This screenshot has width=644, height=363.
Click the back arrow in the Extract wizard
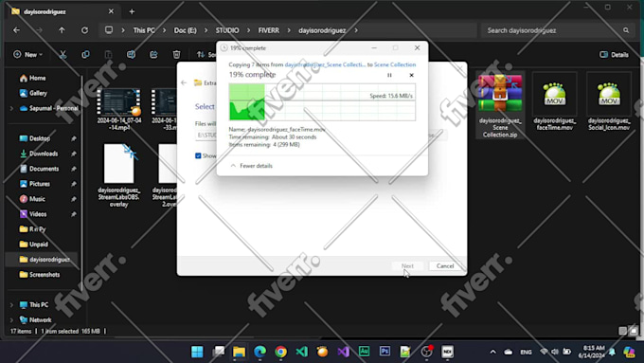(184, 82)
